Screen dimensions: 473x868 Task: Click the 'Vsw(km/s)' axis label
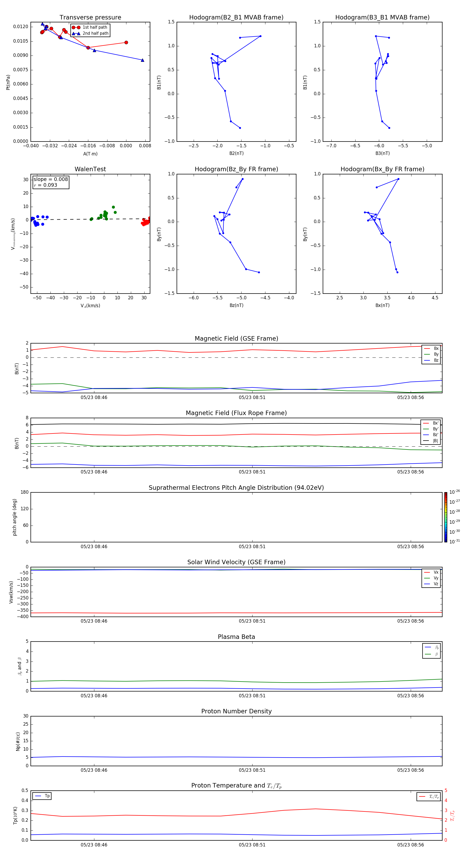pyautogui.click(x=11, y=592)
